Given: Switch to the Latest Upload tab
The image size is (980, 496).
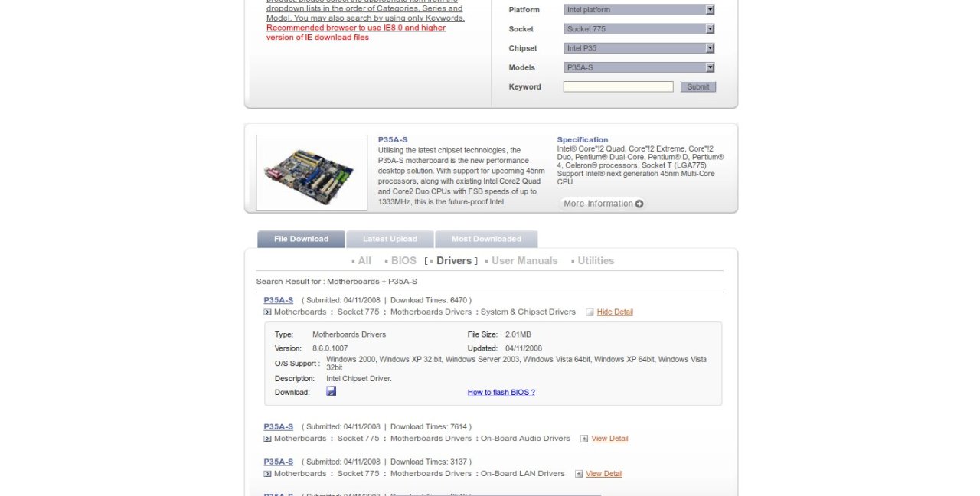Looking at the screenshot, I should [390, 239].
